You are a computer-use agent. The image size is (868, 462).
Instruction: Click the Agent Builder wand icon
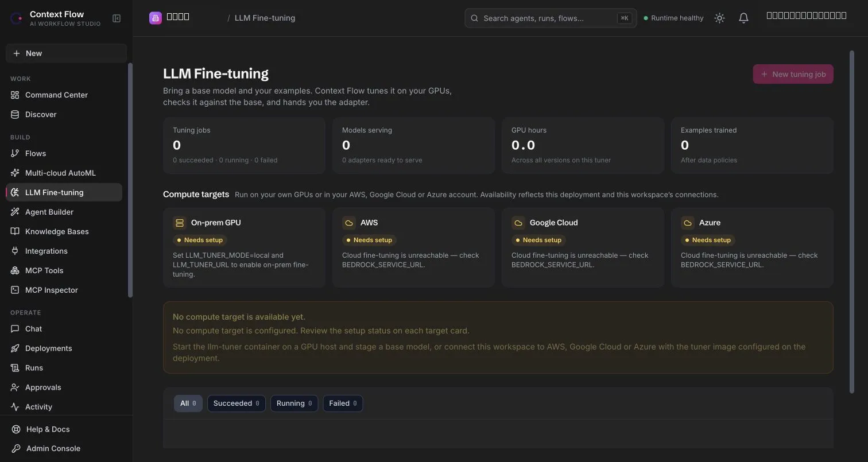(15, 212)
